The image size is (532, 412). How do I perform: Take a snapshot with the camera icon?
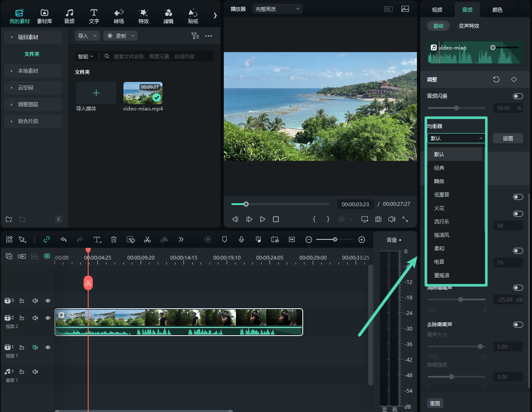378,219
